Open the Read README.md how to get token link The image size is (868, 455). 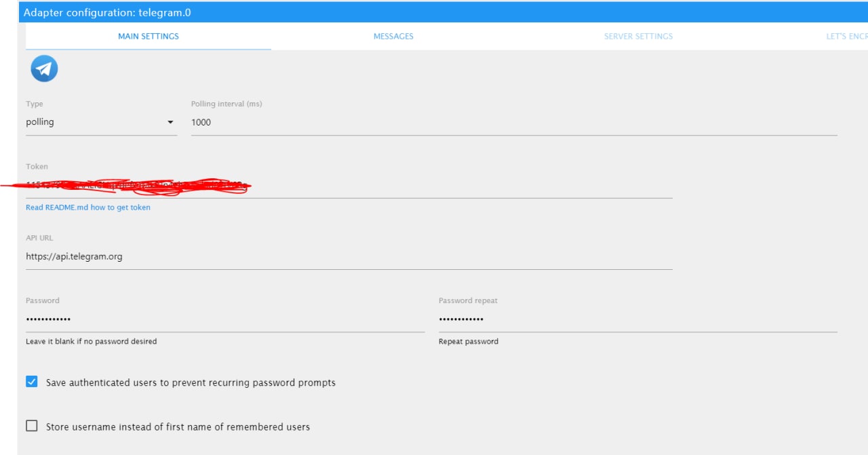88,207
